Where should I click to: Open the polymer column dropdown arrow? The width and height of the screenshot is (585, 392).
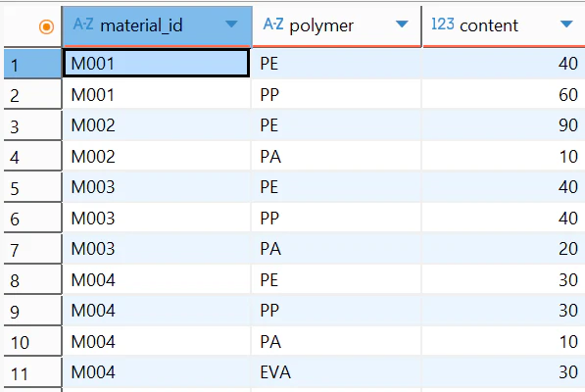tap(402, 24)
